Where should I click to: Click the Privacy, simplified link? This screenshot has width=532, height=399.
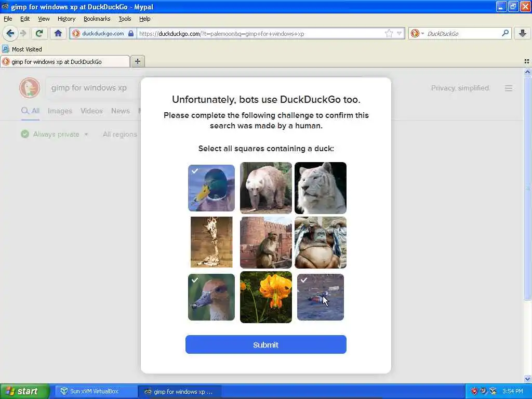point(460,88)
